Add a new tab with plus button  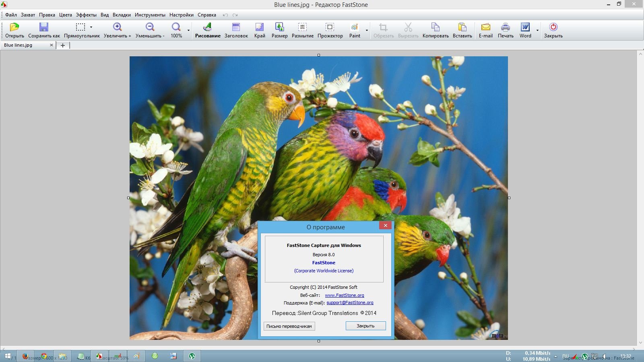pos(63,45)
